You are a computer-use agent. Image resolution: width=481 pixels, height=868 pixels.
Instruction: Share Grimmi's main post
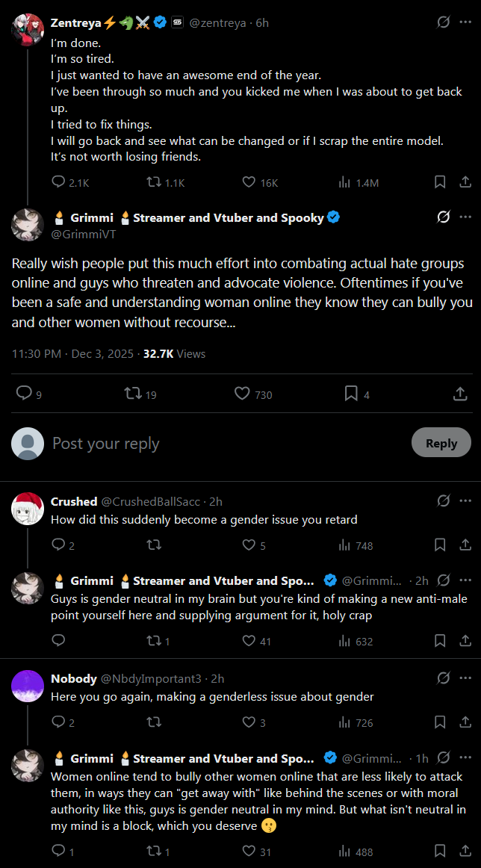pos(460,394)
